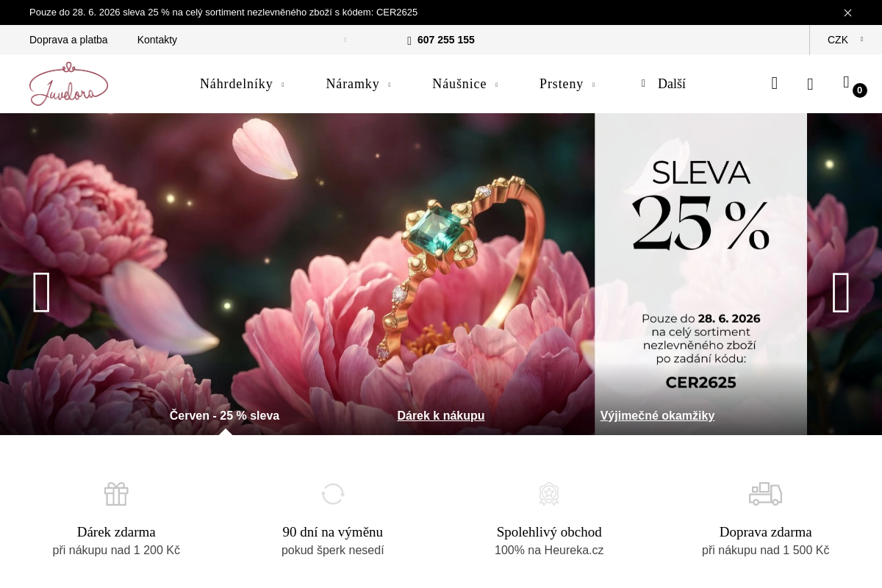Select the Červen - 25 % sleva slide
This screenshot has width=882, height=588.
coord(224,416)
